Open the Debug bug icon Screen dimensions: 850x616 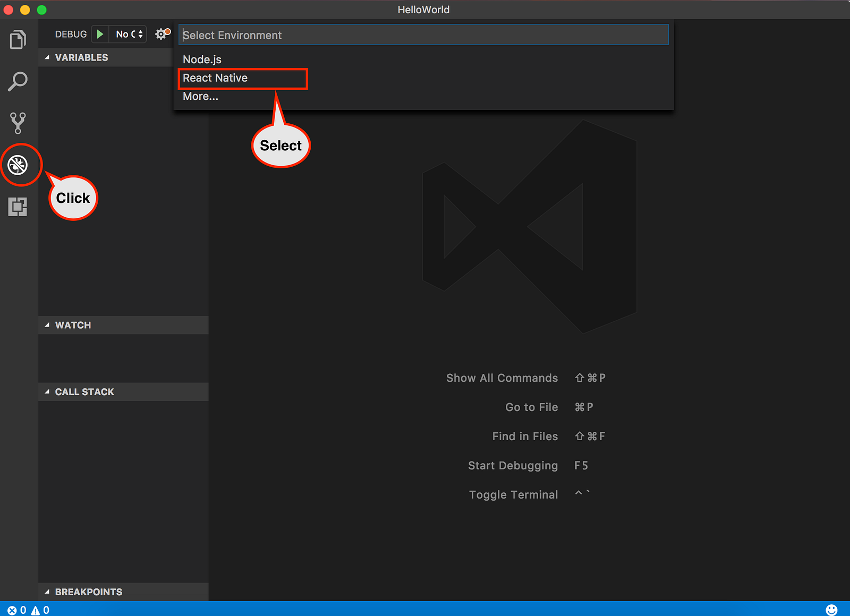pyautogui.click(x=18, y=165)
